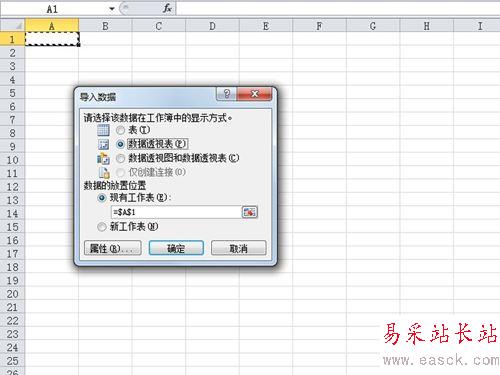Select Existing worksheet (现有工作表) radio button
This screenshot has height=375, width=500.
(x=102, y=198)
